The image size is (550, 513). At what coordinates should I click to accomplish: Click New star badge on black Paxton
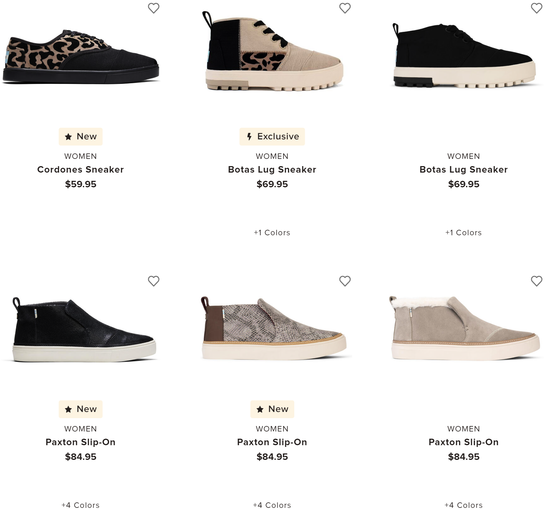click(80, 409)
